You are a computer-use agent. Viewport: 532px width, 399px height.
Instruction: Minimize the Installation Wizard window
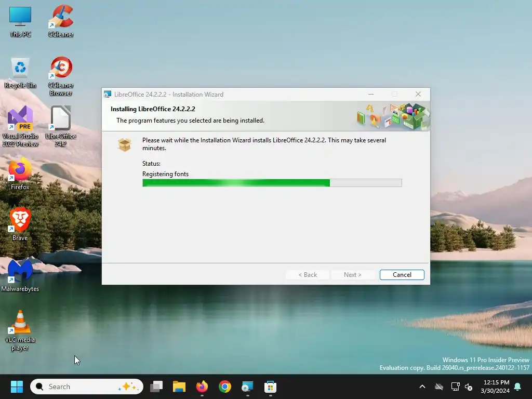click(371, 95)
